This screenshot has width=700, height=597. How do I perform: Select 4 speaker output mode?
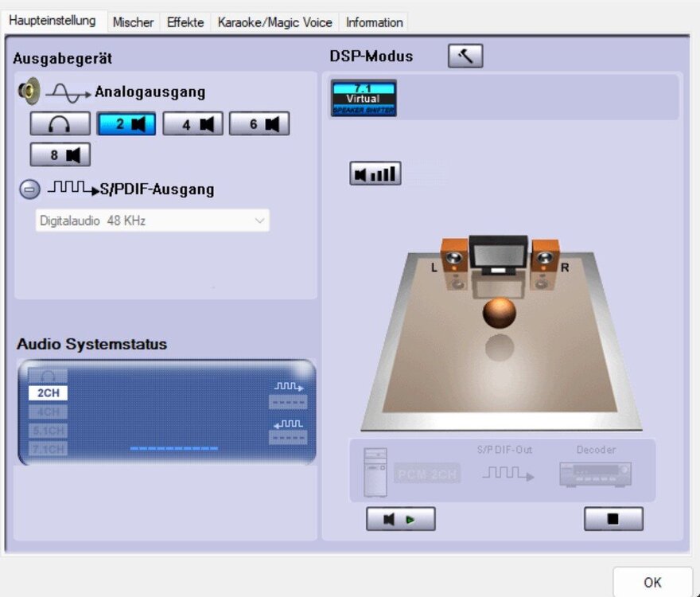(x=192, y=124)
